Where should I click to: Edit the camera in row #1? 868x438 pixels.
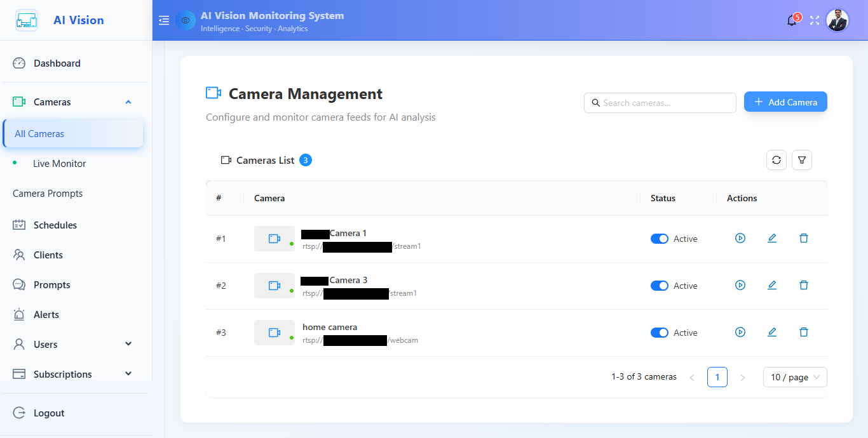tap(772, 238)
